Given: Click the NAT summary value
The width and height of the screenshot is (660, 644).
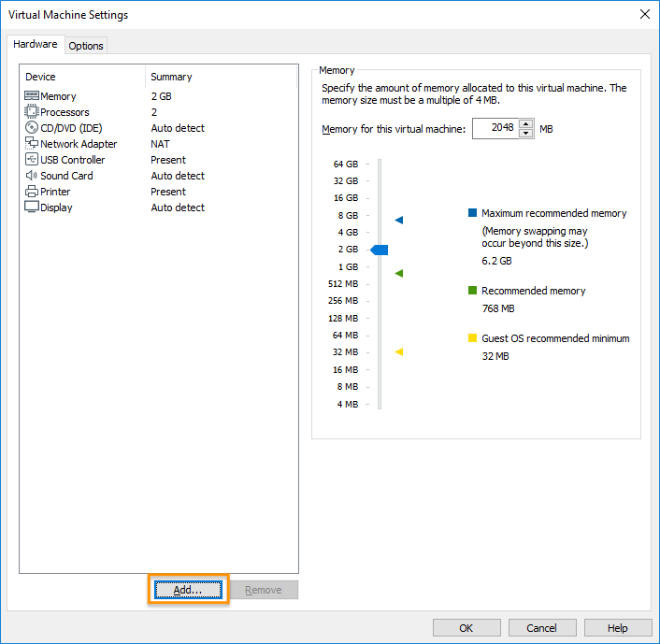Looking at the screenshot, I should point(161,144).
